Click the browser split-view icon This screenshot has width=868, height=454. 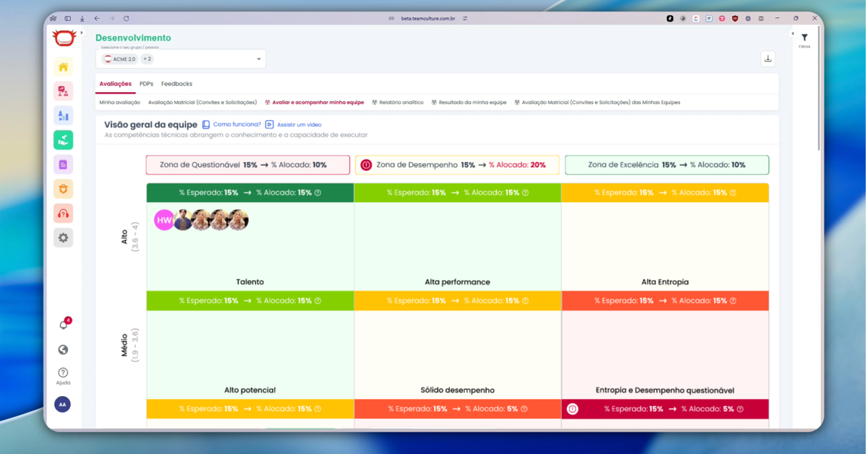click(x=761, y=18)
